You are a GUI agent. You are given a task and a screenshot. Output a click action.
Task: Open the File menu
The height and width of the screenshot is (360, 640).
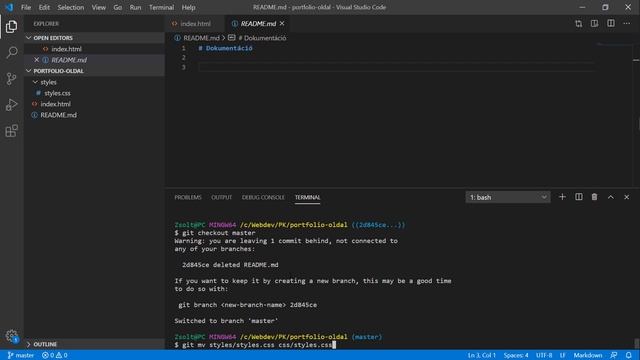(x=26, y=7)
